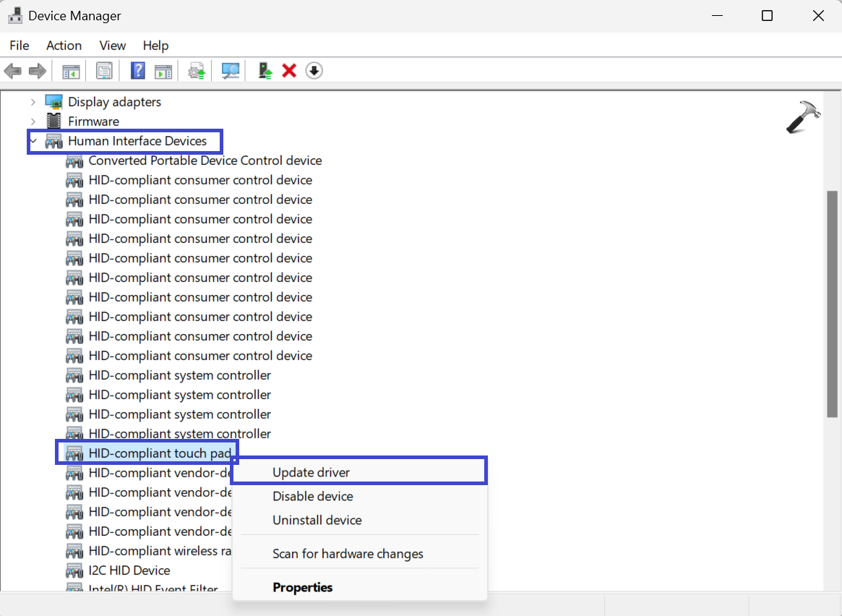
Task: Collapse the Human Interface Devices category
Action: (x=33, y=141)
